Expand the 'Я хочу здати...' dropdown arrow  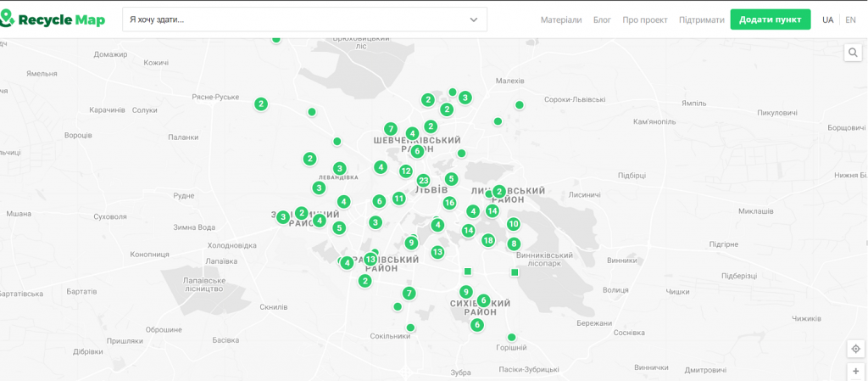pyautogui.click(x=474, y=20)
